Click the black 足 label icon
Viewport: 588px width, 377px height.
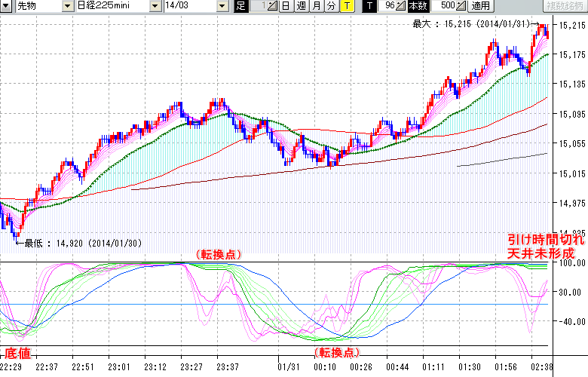coord(240,6)
